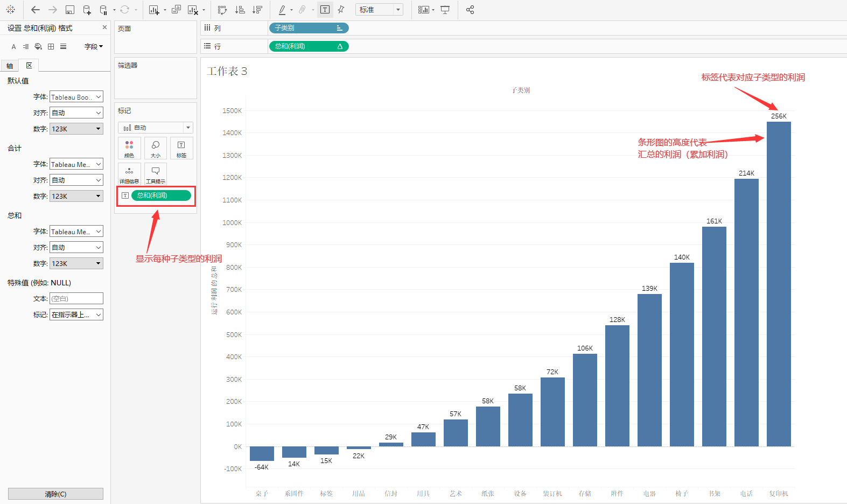847x504 pixels.
Task: Select the borders format icon
Action: [x=51, y=47]
